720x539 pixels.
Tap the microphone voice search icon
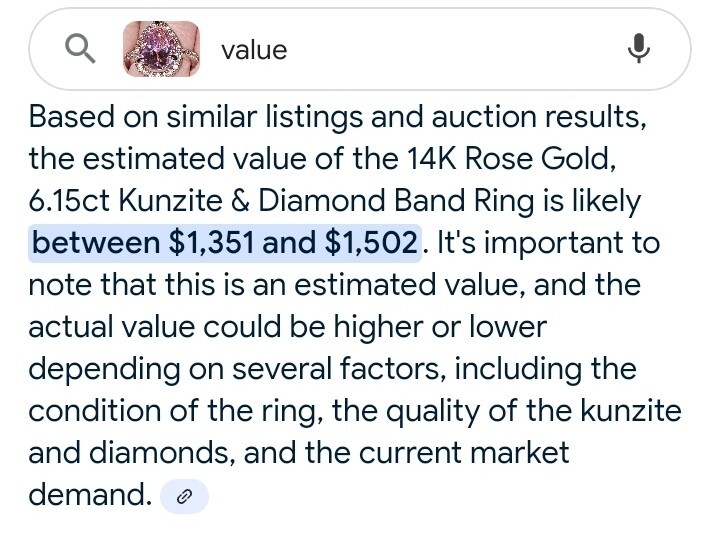point(639,48)
